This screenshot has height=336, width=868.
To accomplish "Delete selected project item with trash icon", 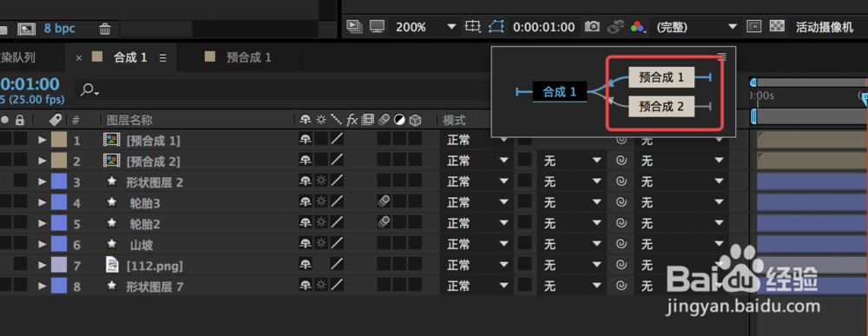I will pyautogui.click(x=105, y=29).
